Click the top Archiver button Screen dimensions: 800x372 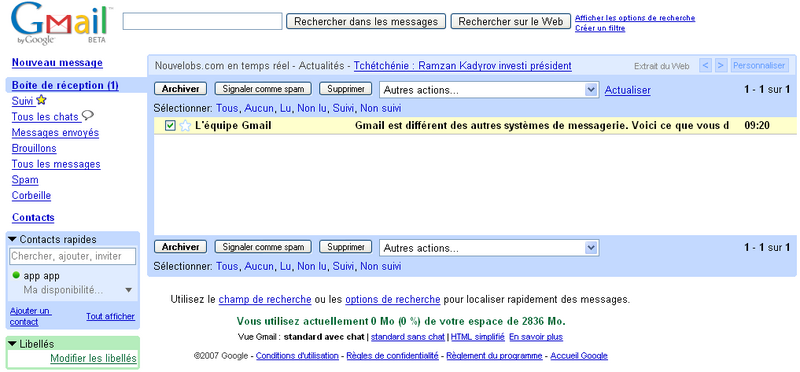tap(180, 89)
